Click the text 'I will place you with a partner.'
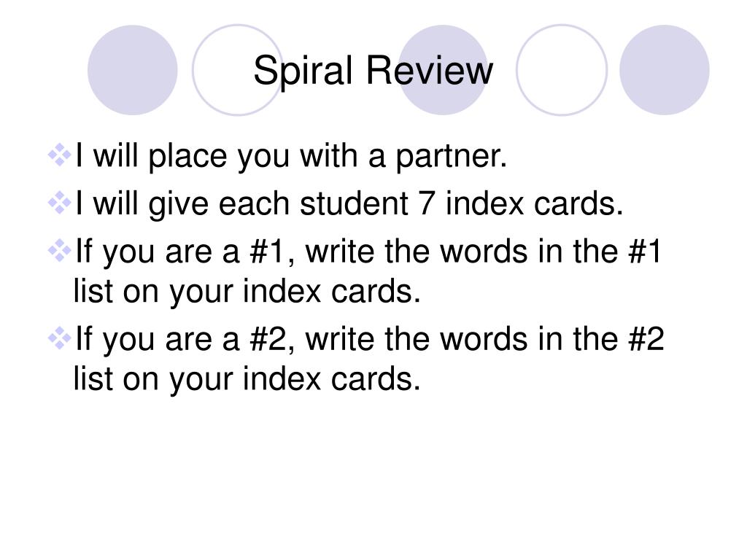This screenshot has width=747, height=560. click(290, 156)
